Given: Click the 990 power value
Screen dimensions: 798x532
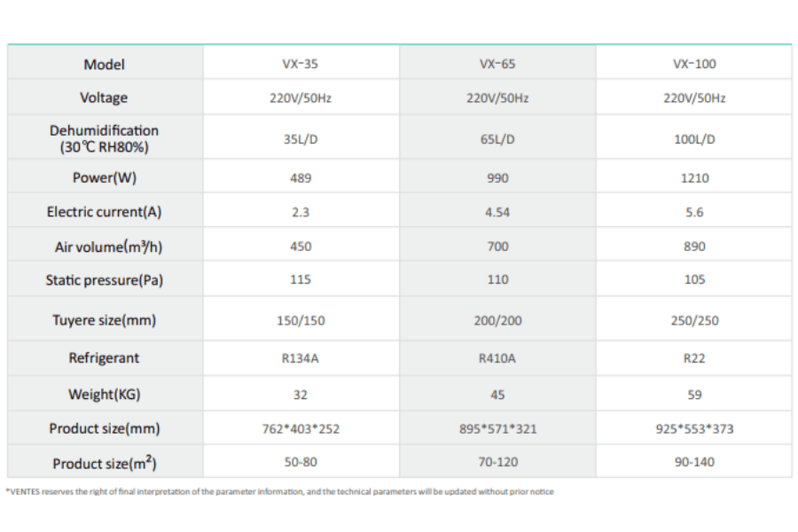Looking at the screenshot, I should coord(497,178).
